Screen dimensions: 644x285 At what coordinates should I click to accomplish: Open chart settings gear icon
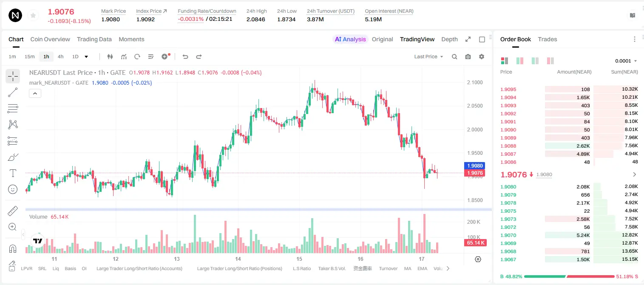(x=482, y=57)
